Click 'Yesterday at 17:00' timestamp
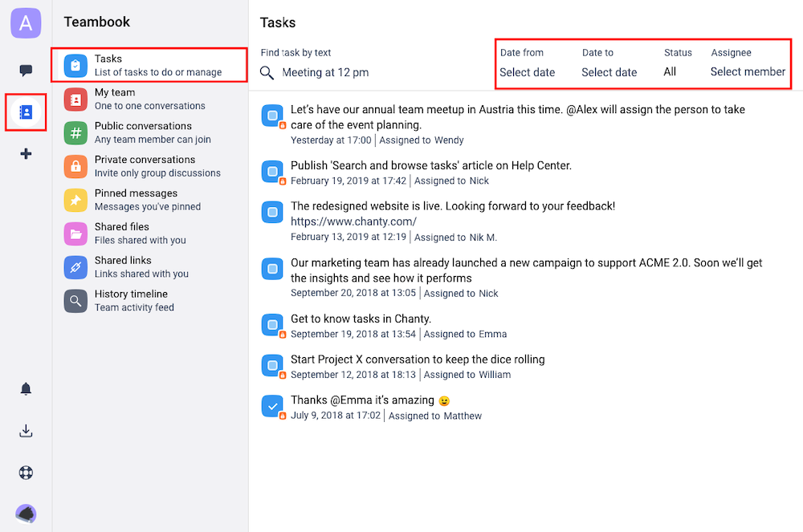 [331, 140]
